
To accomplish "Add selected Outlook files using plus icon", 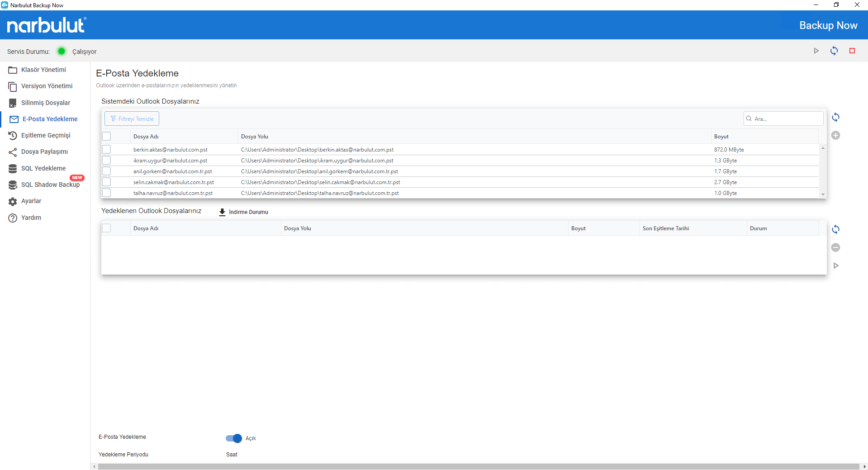I will click(835, 135).
